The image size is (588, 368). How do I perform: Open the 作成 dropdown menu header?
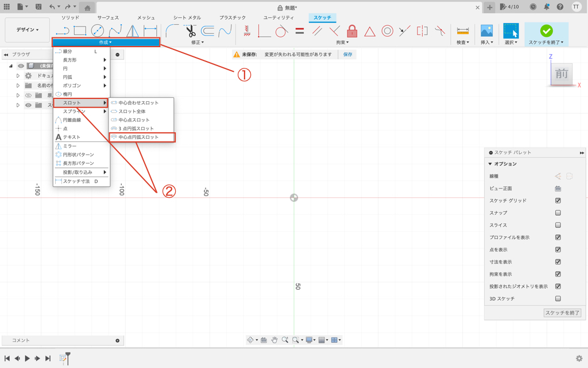pyautogui.click(x=106, y=43)
